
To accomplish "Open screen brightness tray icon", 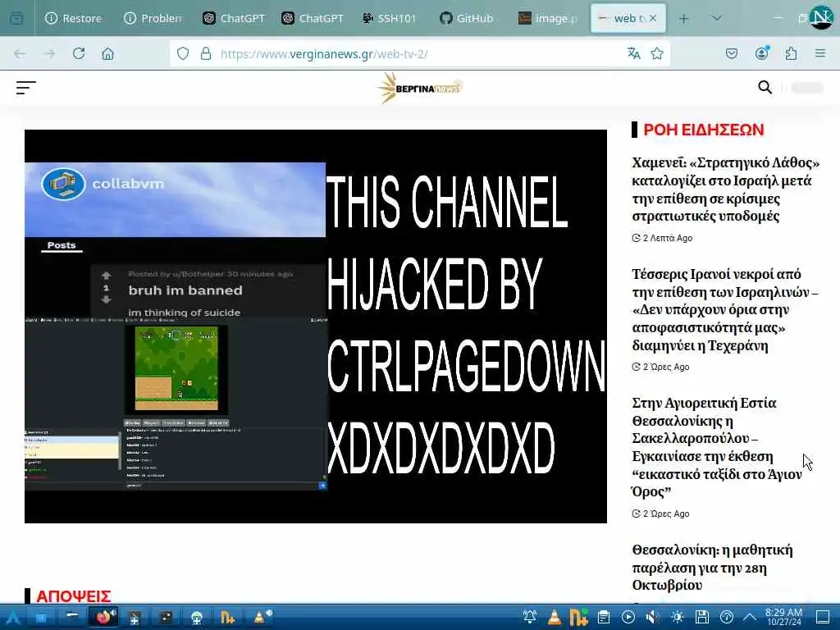I will coord(677,617).
